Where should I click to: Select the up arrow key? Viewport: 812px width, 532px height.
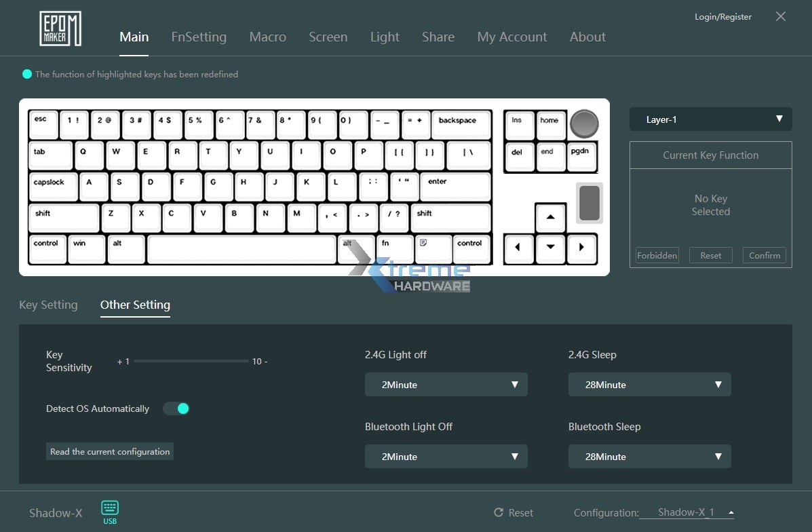tap(550, 217)
